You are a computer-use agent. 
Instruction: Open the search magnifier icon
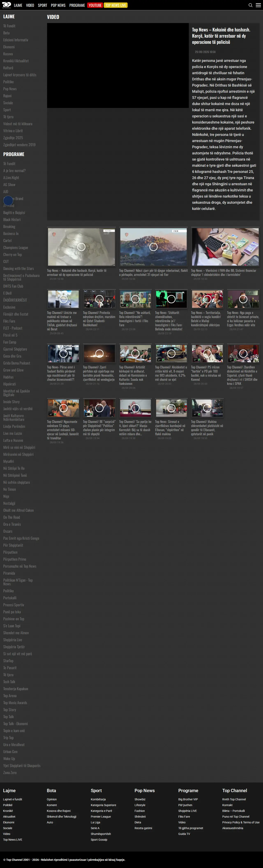coord(250,5)
